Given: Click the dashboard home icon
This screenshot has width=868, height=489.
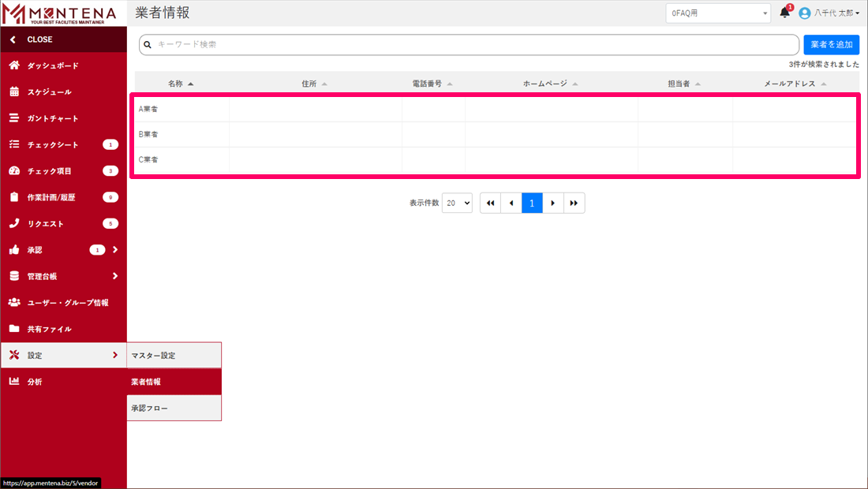Looking at the screenshot, I should point(14,65).
